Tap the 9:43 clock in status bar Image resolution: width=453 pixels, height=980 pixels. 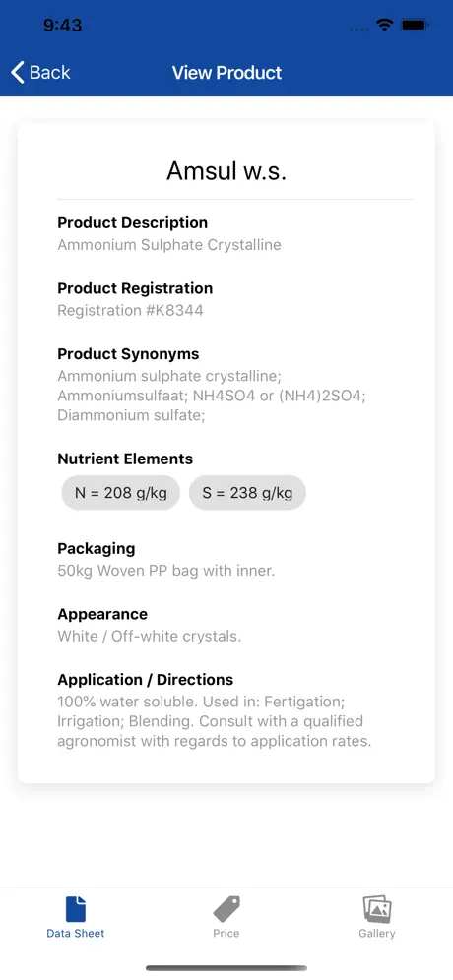[63, 25]
